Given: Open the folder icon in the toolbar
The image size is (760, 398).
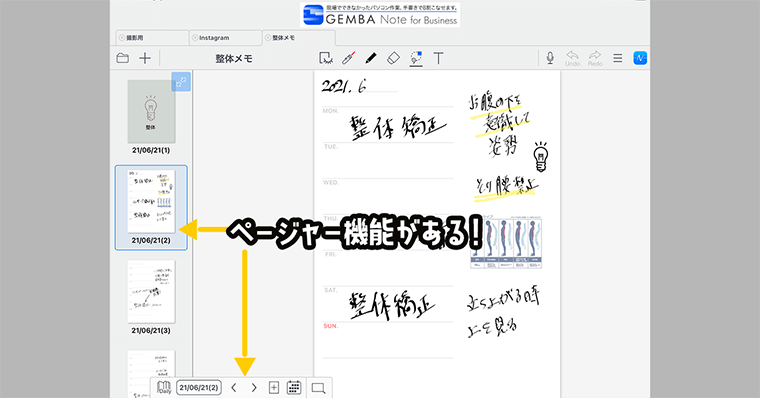Looking at the screenshot, I should [123, 58].
